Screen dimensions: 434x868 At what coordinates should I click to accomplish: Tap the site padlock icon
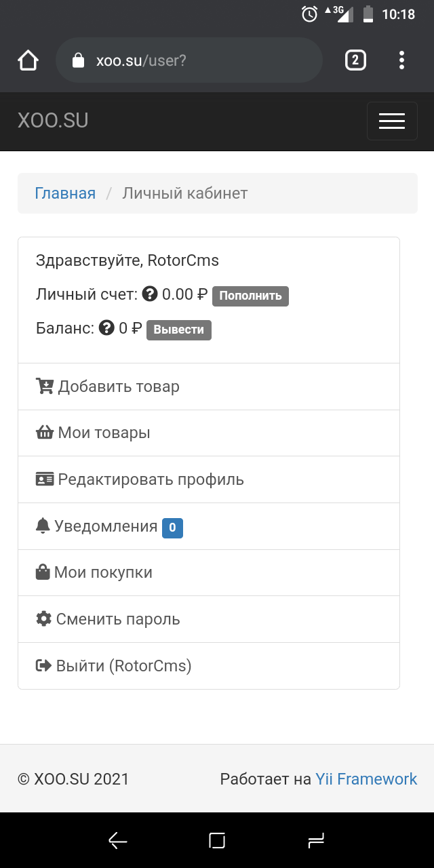(78, 60)
